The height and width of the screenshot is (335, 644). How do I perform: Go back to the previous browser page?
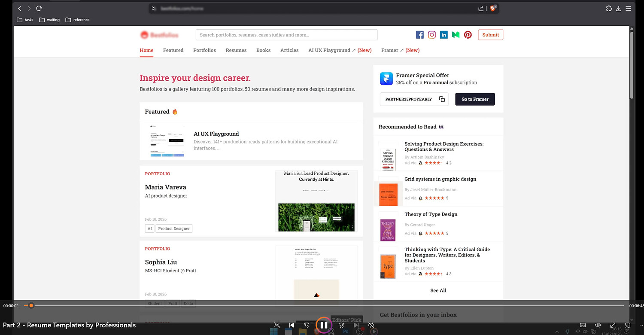click(x=19, y=8)
